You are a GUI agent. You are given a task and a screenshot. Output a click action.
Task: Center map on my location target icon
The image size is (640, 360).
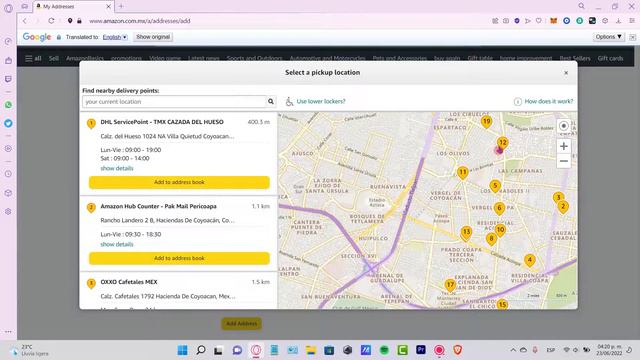[x=564, y=126]
